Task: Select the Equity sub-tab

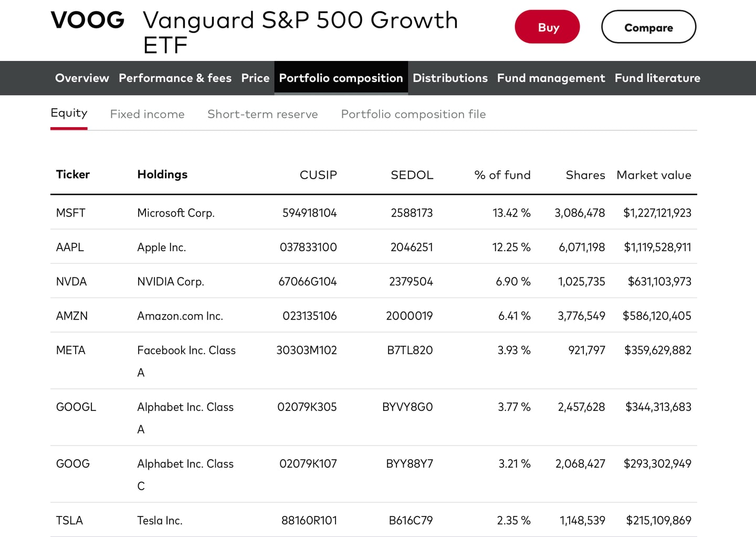Action: pyautogui.click(x=69, y=112)
